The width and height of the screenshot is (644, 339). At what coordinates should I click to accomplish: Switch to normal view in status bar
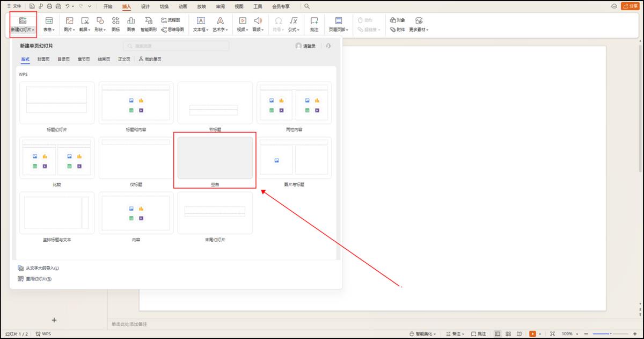[x=497, y=334]
